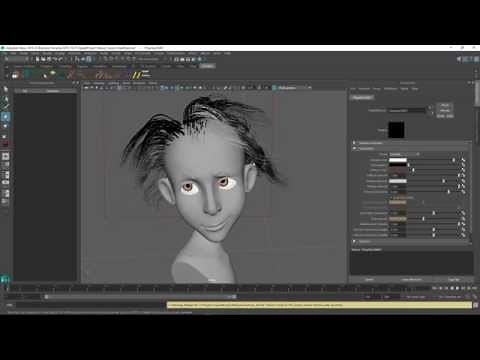Click the play forwards button
The height and width of the screenshot is (360, 480).
(x=458, y=288)
